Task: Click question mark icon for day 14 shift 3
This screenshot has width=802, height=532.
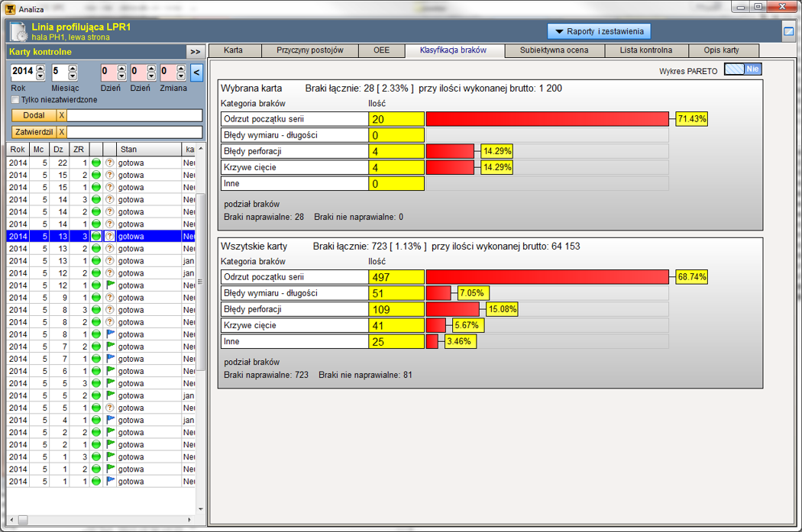Action: pos(109,199)
